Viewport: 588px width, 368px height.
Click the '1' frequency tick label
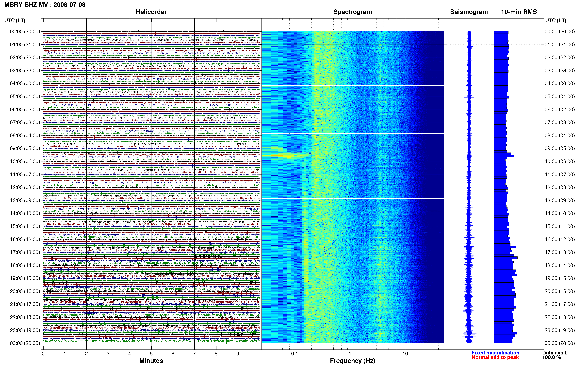click(350, 354)
